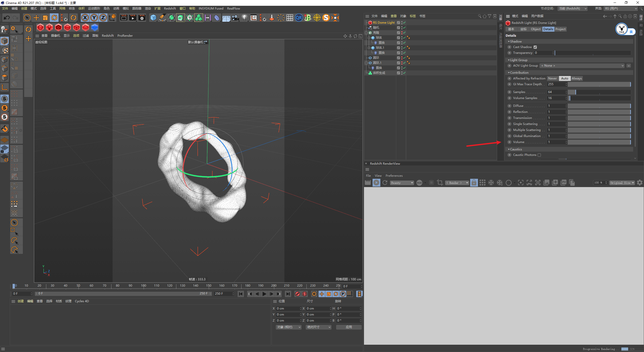Select the Scale tool icon
This screenshot has height=352, width=644.
[45, 18]
